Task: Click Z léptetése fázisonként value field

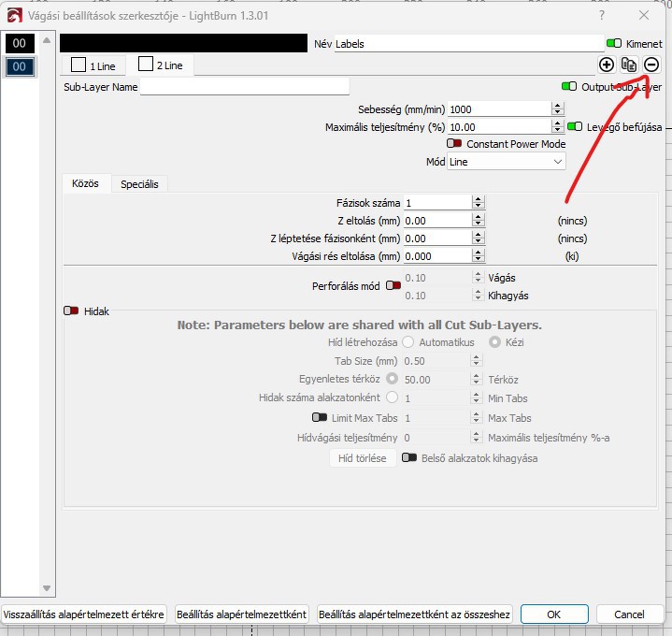Action: [437, 238]
